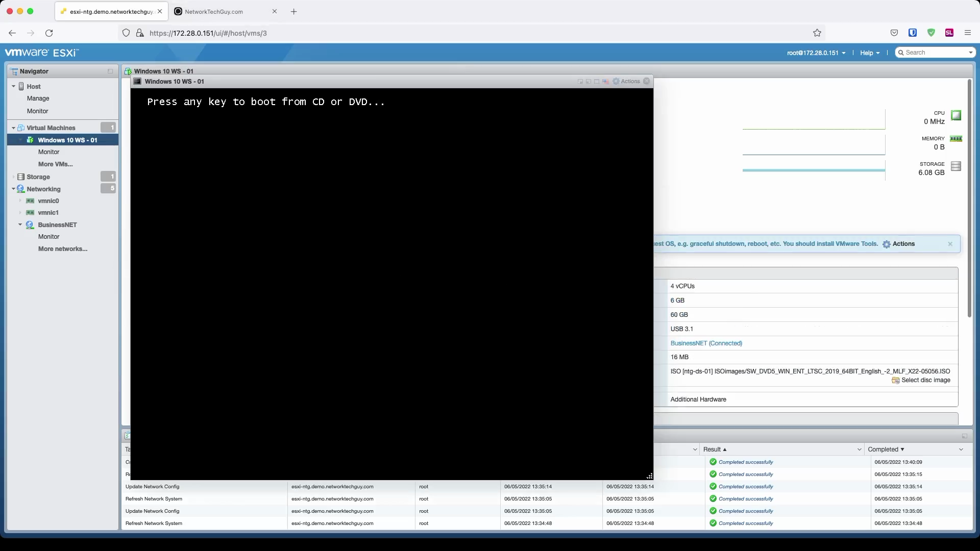This screenshot has height=551, width=980.
Task: Click the address bar URL
Action: (208, 33)
